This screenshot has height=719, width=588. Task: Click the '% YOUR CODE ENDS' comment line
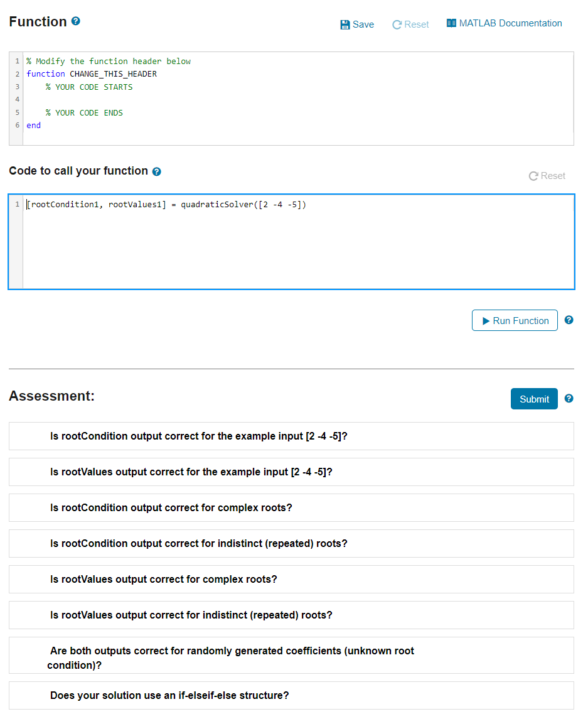[x=84, y=112]
